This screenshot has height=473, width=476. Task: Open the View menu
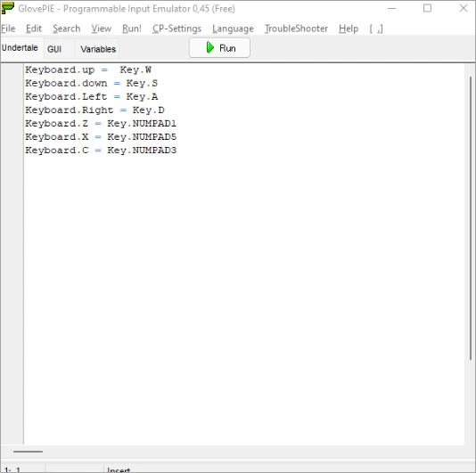pos(102,29)
